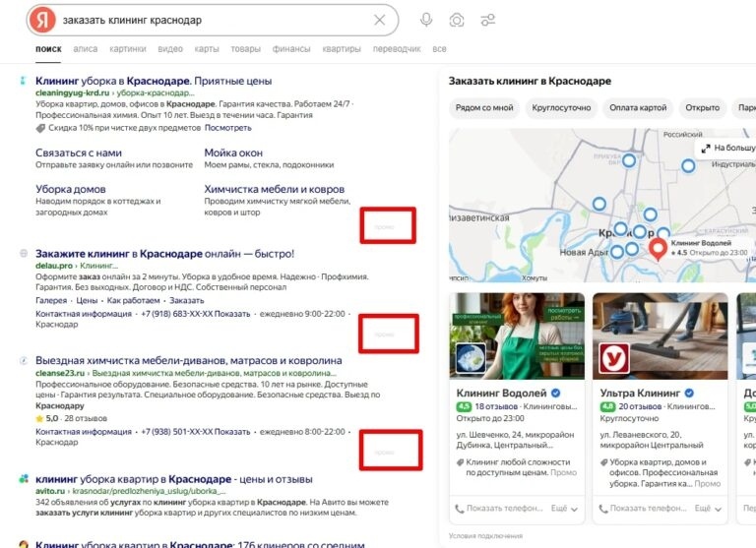Image resolution: width=756 pixels, height=548 pixels.
Task: Switch to the 'переводчик' tab
Action: point(397,48)
